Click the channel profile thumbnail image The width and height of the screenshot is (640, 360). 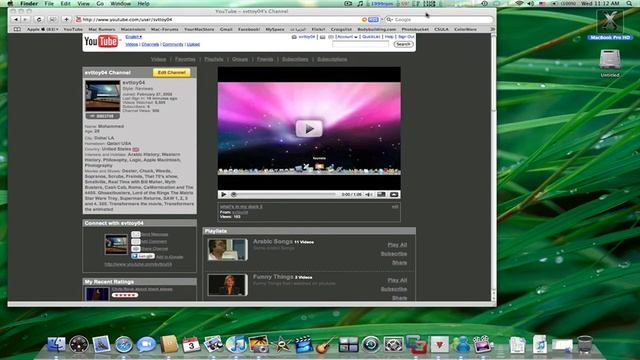tap(102, 96)
